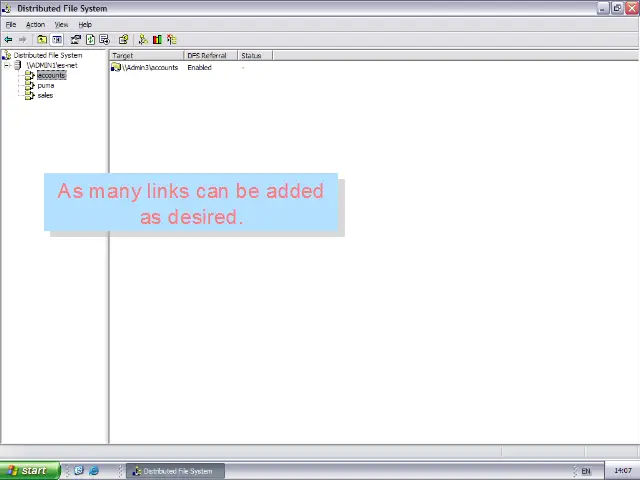Click the Distributed File System title bar icon

click(x=7, y=8)
